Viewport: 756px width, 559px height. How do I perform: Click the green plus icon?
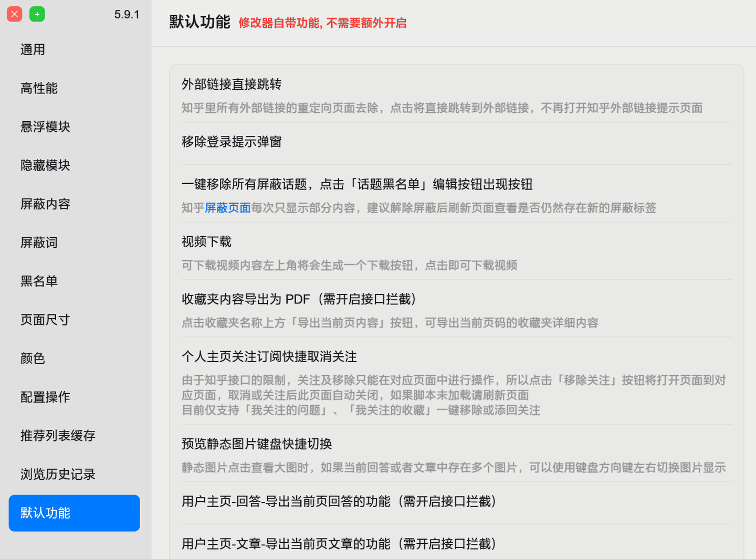(37, 14)
